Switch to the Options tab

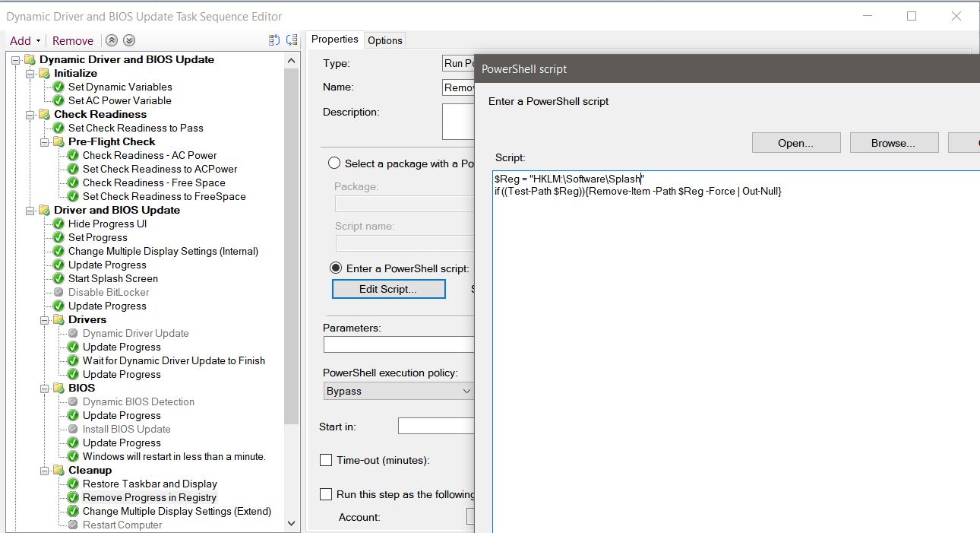click(384, 40)
